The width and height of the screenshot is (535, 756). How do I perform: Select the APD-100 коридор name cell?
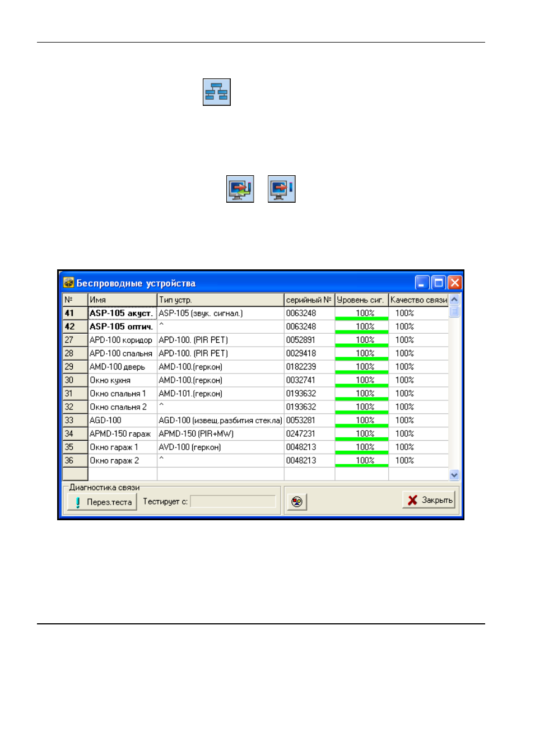click(122, 340)
